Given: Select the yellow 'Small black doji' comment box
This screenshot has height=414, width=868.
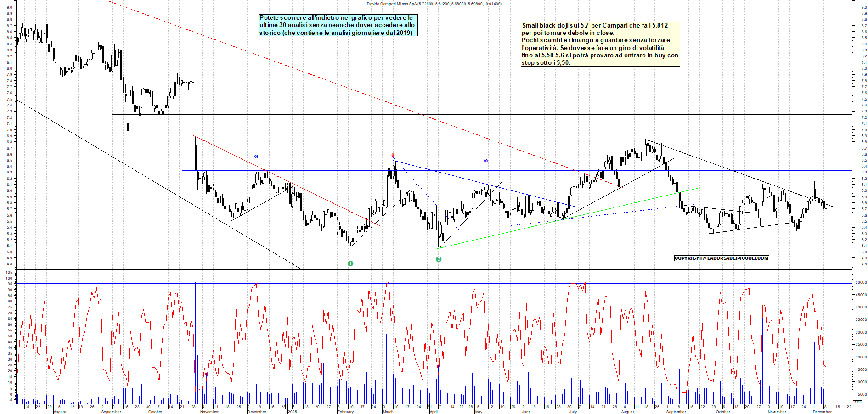Looking at the screenshot, I should [600, 44].
